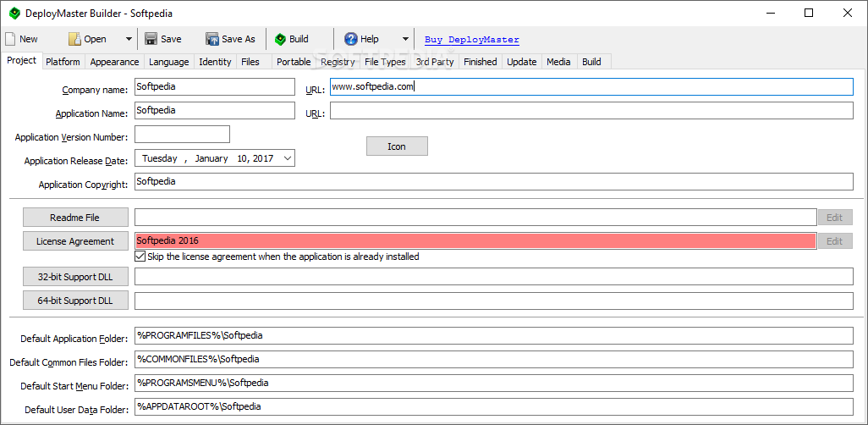Click the Company name input field
Screen dimensions: 868x425
click(x=215, y=87)
